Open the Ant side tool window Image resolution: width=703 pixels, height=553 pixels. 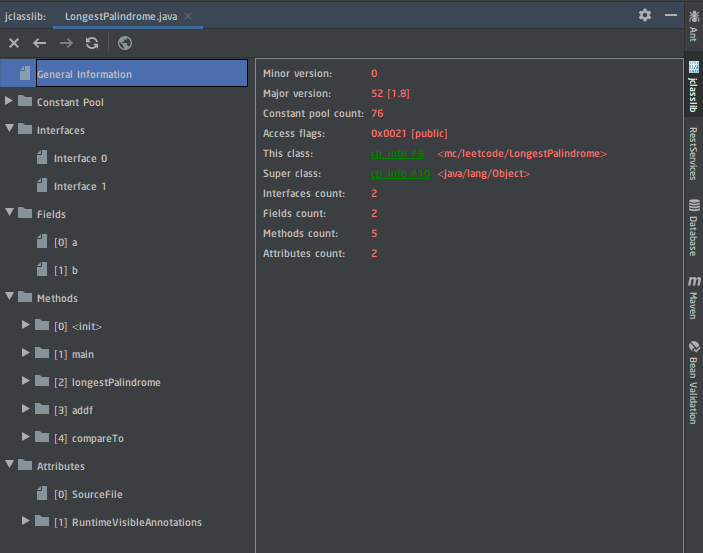[693, 25]
